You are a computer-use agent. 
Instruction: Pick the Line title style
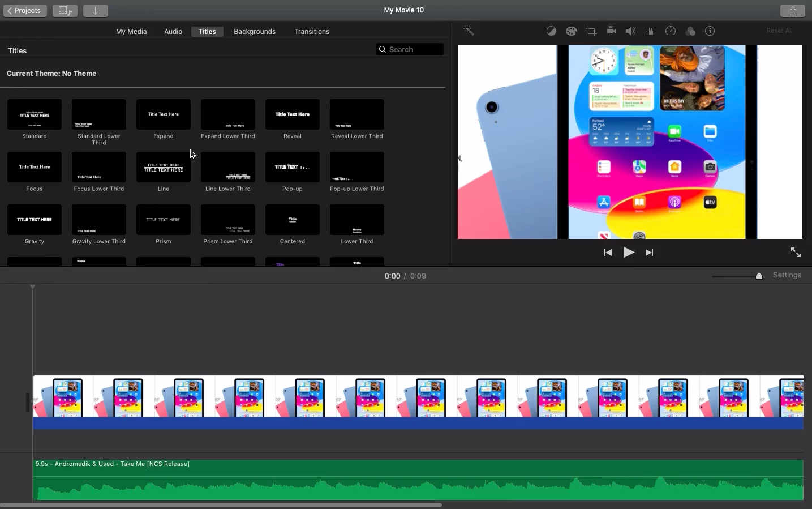(x=164, y=168)
